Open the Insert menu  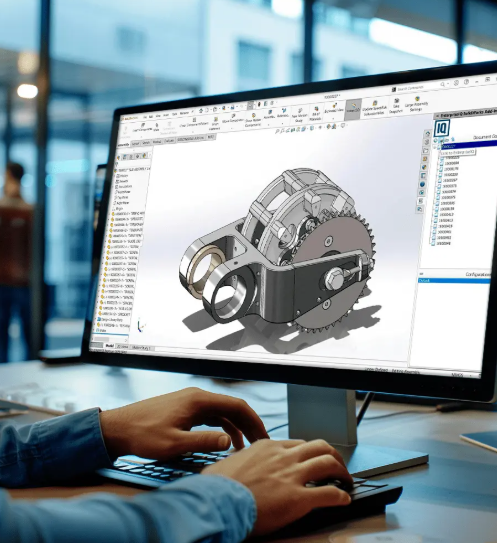pos(166,115)
